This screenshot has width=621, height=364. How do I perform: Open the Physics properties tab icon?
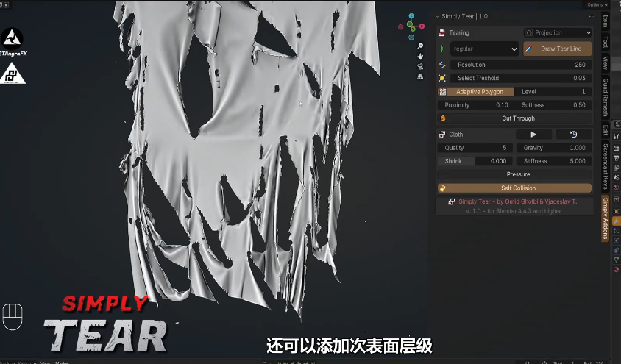point(617,240)
